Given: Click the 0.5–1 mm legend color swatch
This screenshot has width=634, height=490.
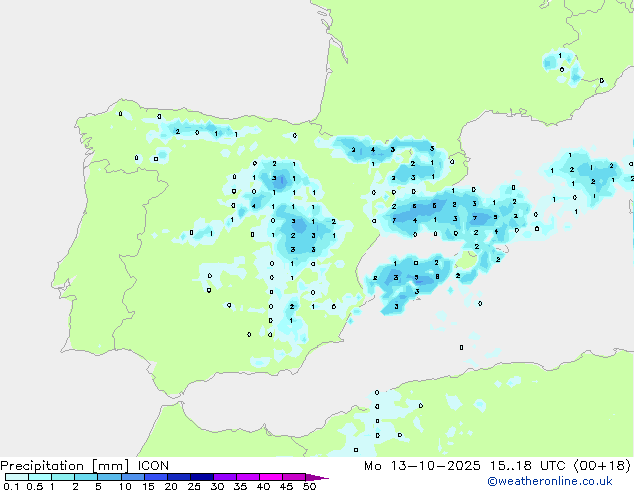Looking at the screenshot, I should point(40,477).
